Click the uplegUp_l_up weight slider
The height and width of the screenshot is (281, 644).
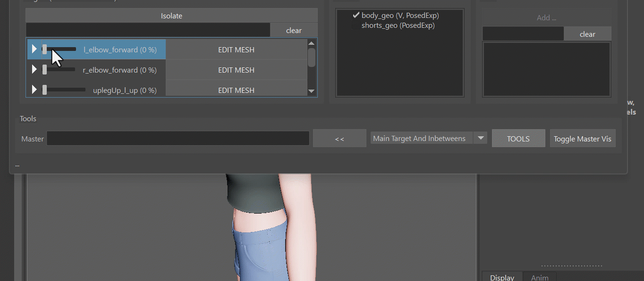click(x=64, y=90)
